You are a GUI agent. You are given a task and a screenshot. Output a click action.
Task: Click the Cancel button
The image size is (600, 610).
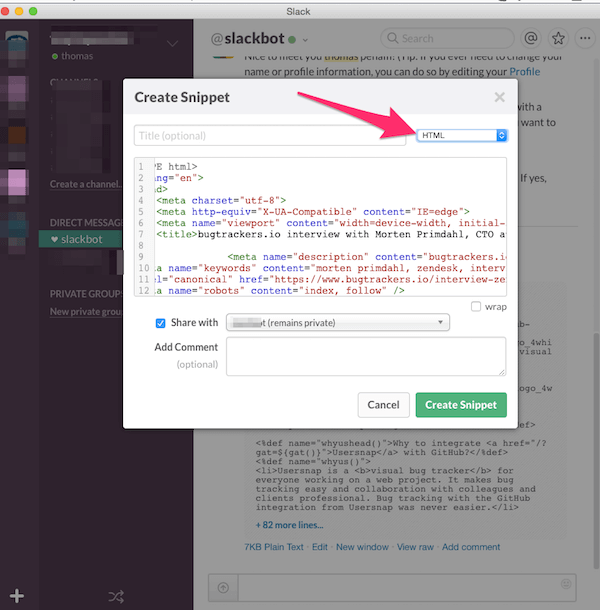pyautogui.click(x=383, y=405)
